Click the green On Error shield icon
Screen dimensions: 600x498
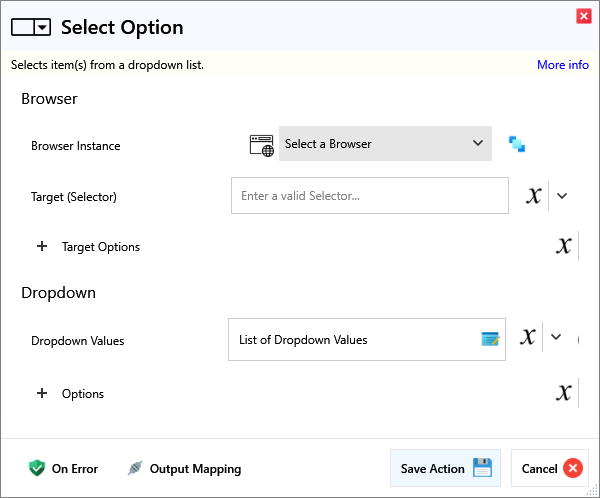pyautogui.click(x=37, y=468)
